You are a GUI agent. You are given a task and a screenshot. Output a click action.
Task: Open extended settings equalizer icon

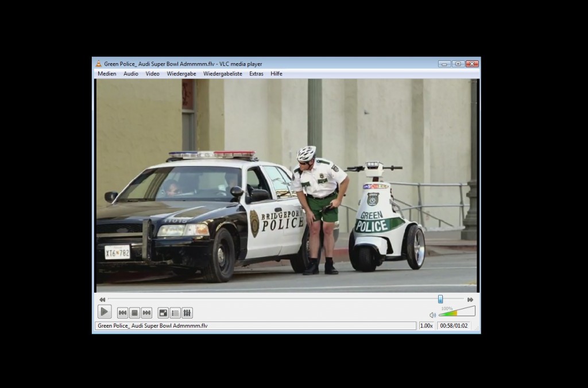[x=187, y=313]
